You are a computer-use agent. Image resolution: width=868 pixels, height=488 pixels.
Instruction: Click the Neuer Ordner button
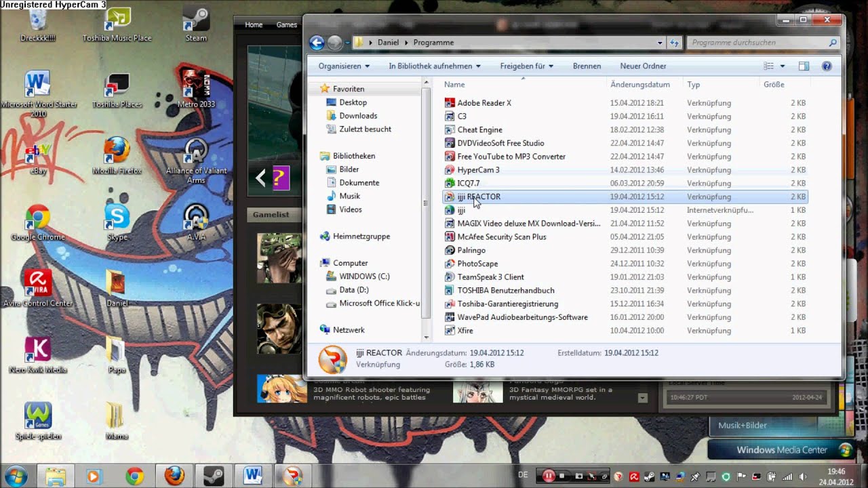click(x=643, y=66)
